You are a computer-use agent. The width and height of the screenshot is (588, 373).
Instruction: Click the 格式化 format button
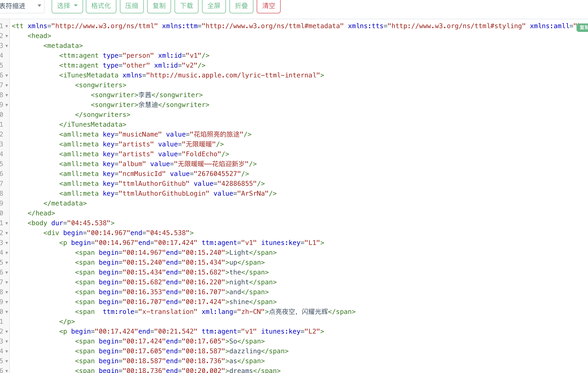click(101, 6)
